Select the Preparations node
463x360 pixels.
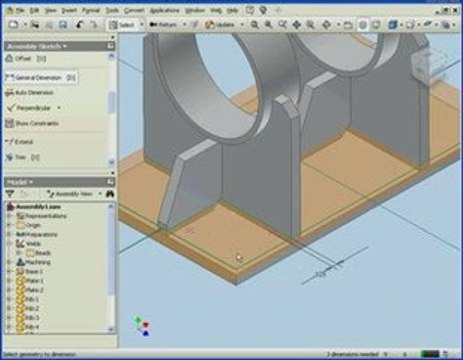pyautogui.click(x=37, y=235)
